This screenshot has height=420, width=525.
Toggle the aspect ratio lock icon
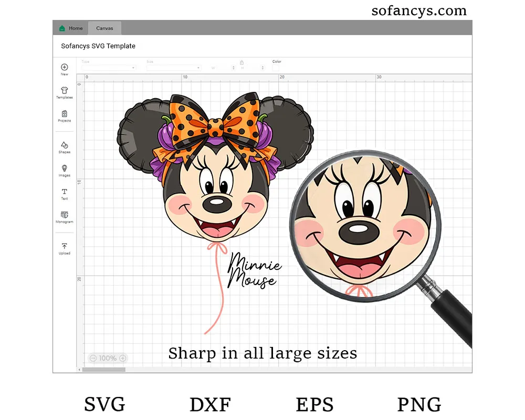[x=241, y=62]
